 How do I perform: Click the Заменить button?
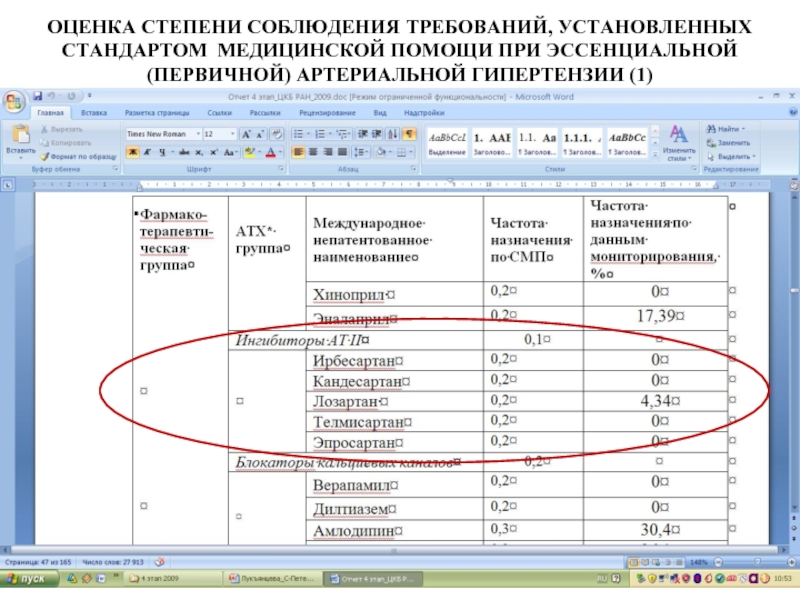(729, 143)
